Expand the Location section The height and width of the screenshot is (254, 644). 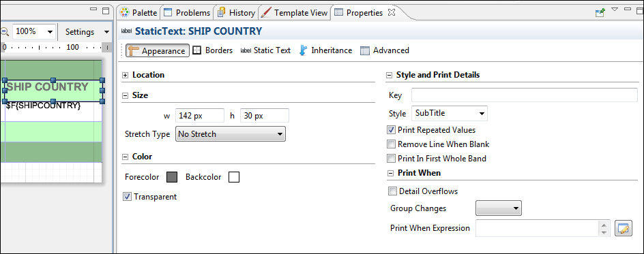click(x=126, y=75)
